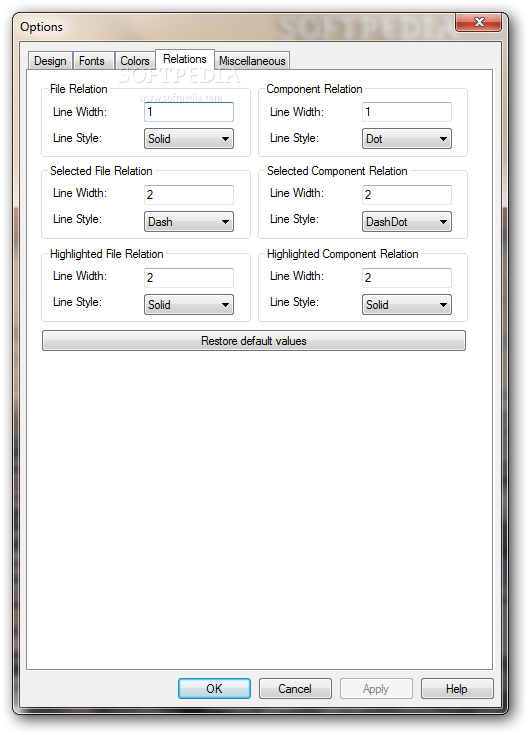Confirm with the OK button
This screenshot has height=735, width=529.
214,689
